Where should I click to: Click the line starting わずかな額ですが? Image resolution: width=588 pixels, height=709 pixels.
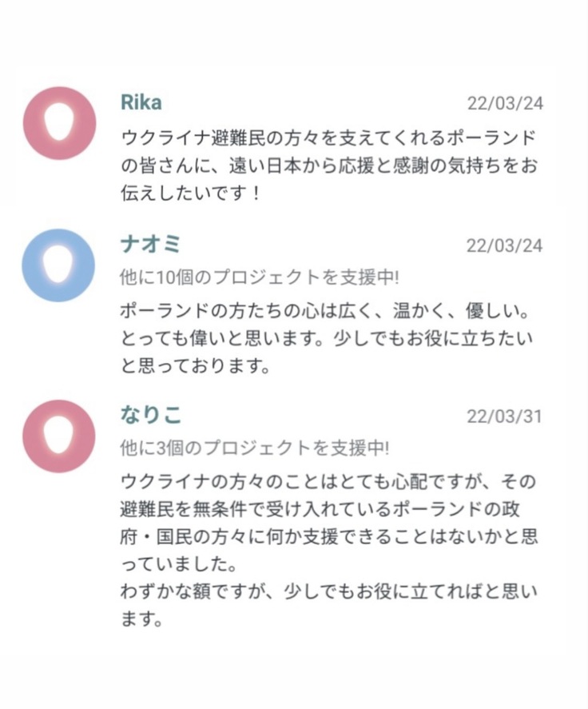[328, 592]
